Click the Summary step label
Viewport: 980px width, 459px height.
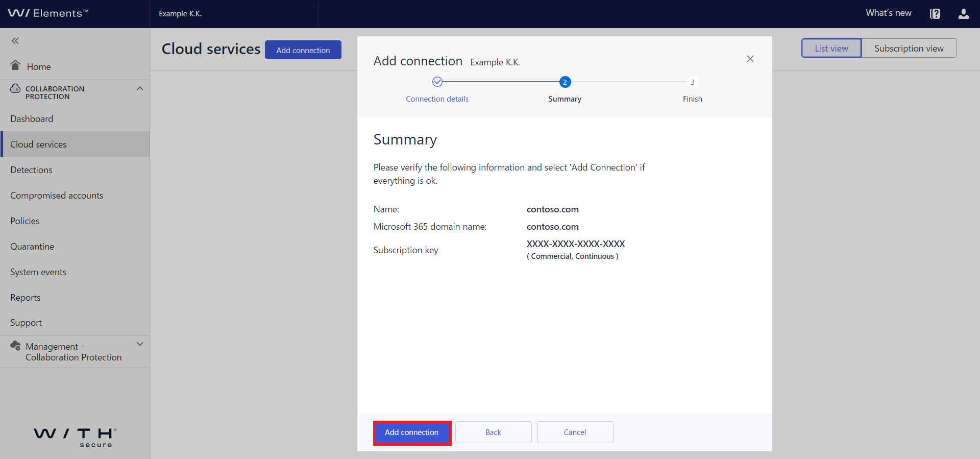pyautogui.click(x=565, y=99)
